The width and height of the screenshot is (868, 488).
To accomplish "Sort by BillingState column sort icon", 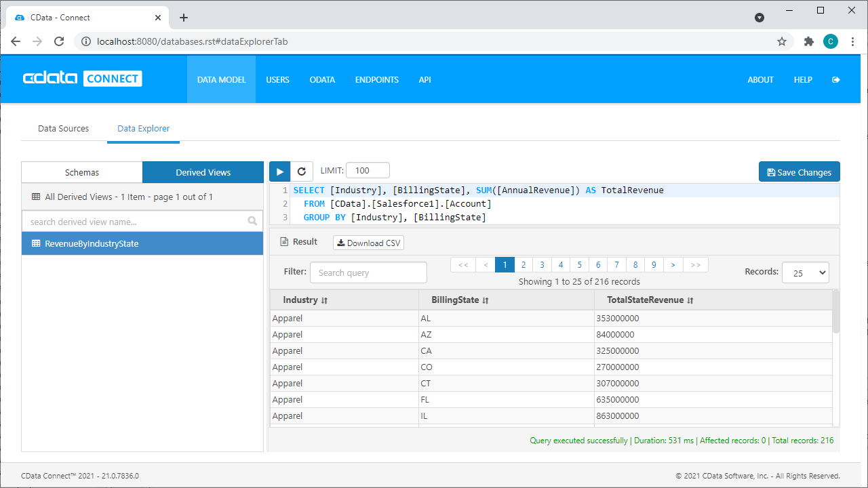I will click(x=486, y=300).
